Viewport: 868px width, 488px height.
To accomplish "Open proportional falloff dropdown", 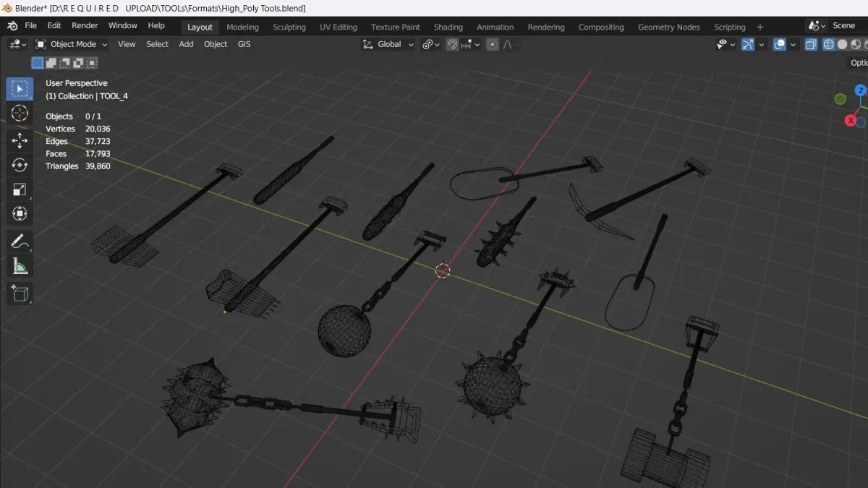I will 509,44.
